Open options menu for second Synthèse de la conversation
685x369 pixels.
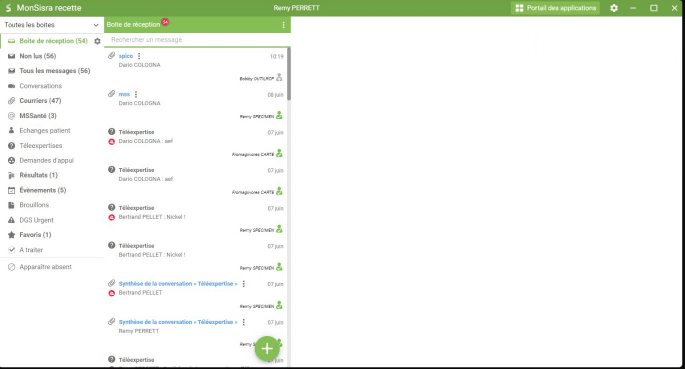click(244, 322)
